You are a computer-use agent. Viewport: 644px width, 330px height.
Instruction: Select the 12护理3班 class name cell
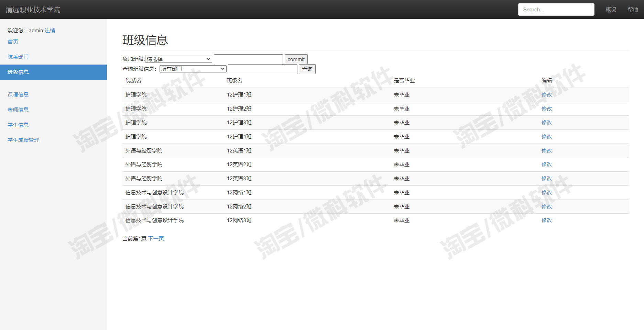239,123
